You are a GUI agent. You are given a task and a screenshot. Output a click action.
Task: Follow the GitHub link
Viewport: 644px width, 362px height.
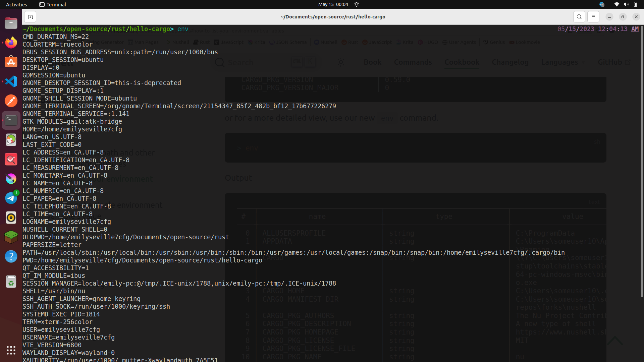[x=610, y=62]
